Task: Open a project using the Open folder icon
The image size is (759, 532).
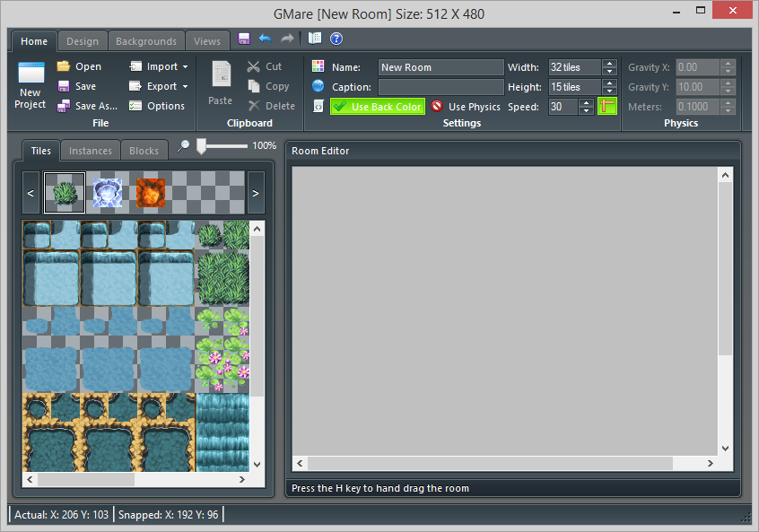Action: coord(64,66)
